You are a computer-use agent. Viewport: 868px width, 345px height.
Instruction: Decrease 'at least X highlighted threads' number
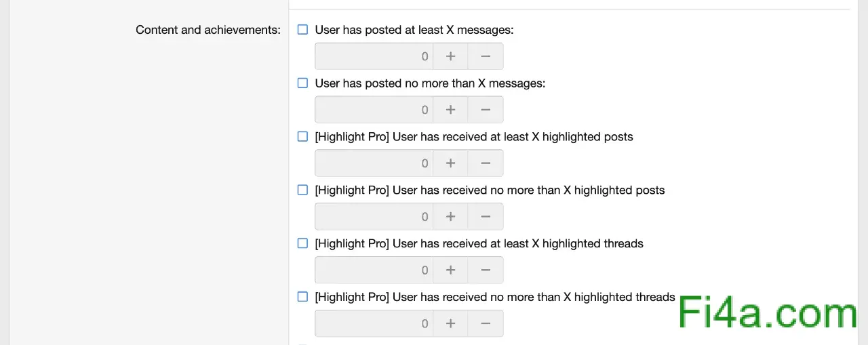coord(486,270)
